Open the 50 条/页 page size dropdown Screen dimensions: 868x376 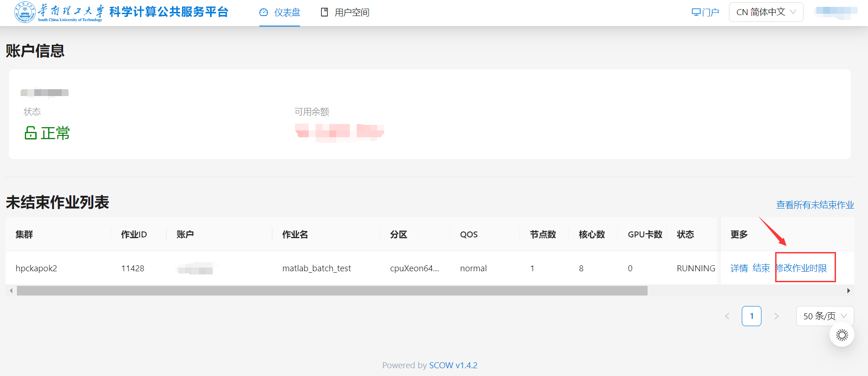825,316
